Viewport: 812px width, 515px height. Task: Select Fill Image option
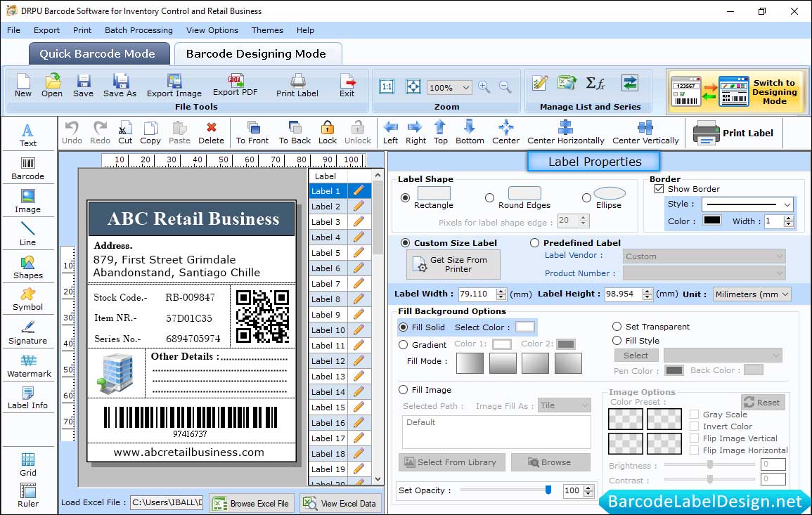click(x=403, y=390)
